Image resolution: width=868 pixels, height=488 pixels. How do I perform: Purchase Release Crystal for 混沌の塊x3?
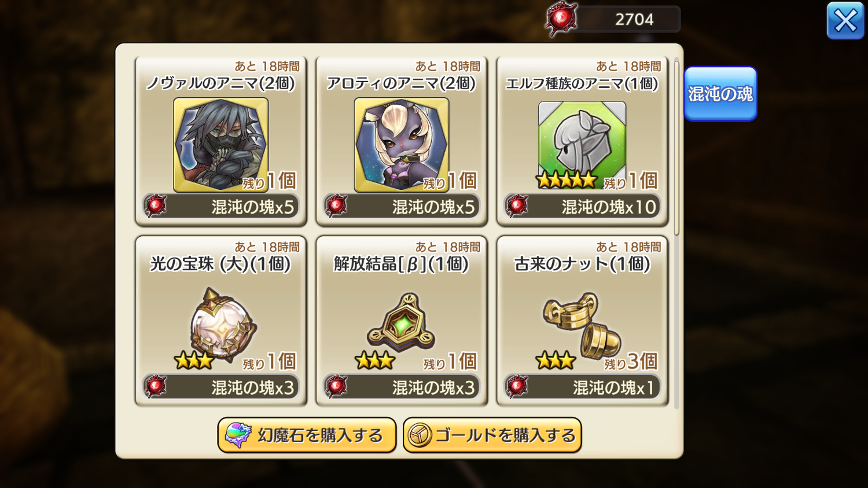[x=401, y=387]
